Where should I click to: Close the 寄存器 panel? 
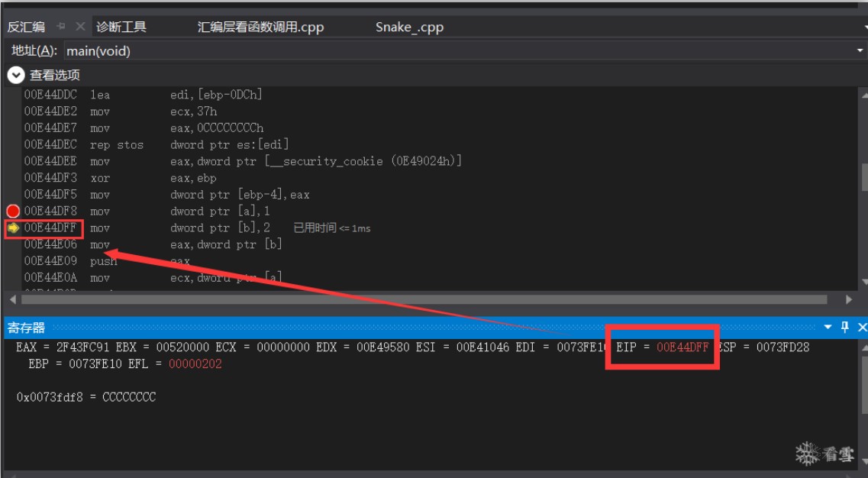pyautogui.click(x=862, y=328)
